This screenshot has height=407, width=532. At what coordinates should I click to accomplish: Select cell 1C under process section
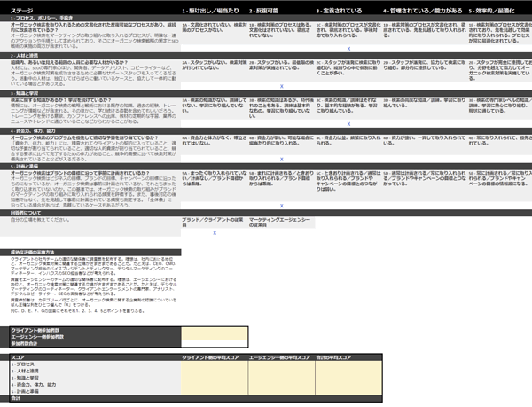[348, 30]
